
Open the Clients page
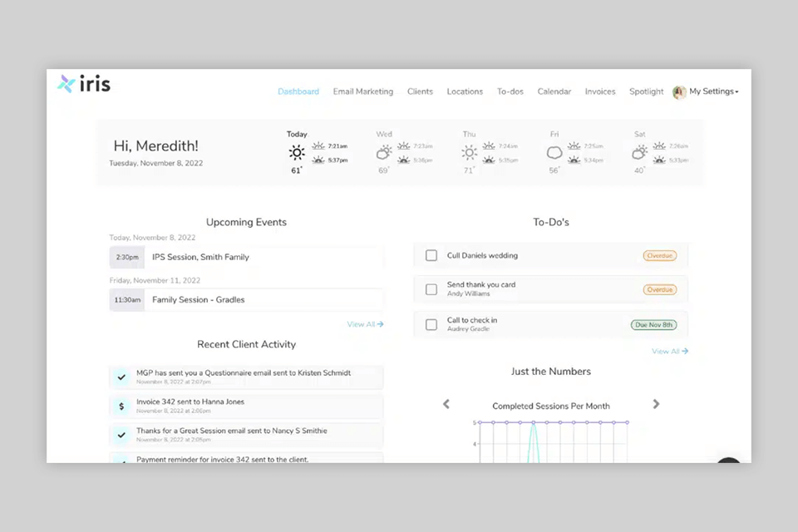tap(420, 91)
